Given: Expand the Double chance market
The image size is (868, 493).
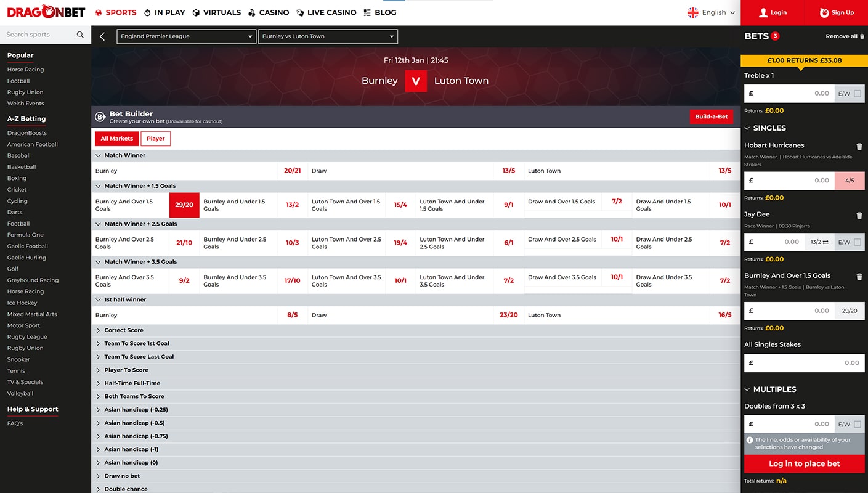Looking at the screenshot, I should point(416,489).
